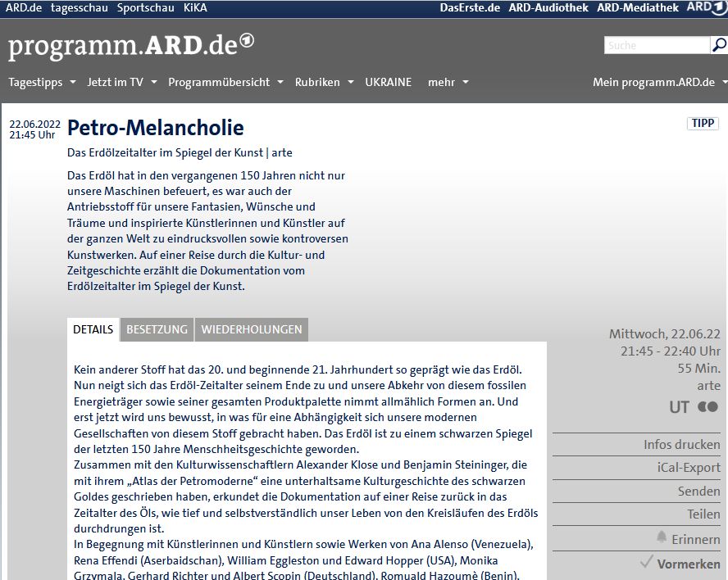Click the UT subtitles indicator
This screenshot has height=580, width=728.
tap(679, 407)
